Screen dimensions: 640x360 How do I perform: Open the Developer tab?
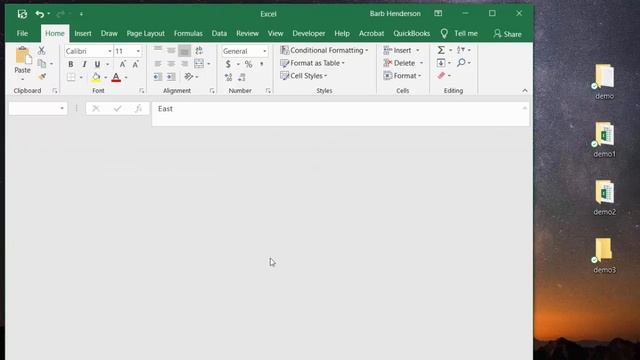[309, 33]
